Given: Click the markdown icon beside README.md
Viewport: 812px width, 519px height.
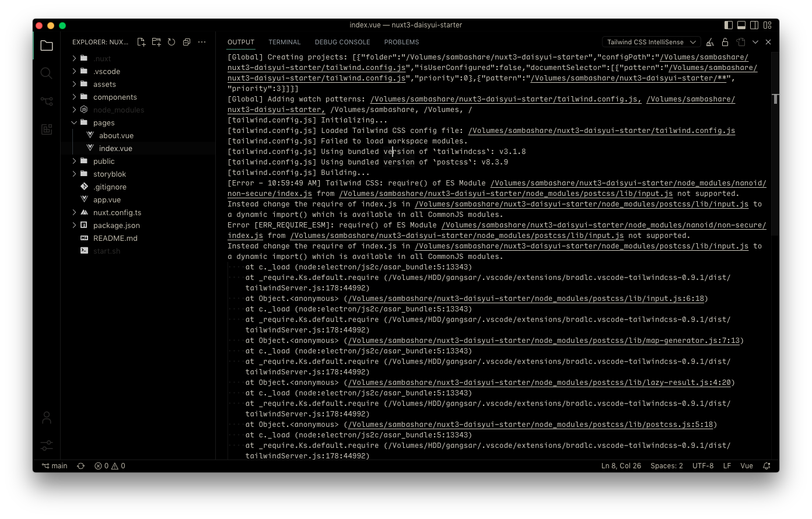Looking at the screenshot, I should click(x=84, y=238).
